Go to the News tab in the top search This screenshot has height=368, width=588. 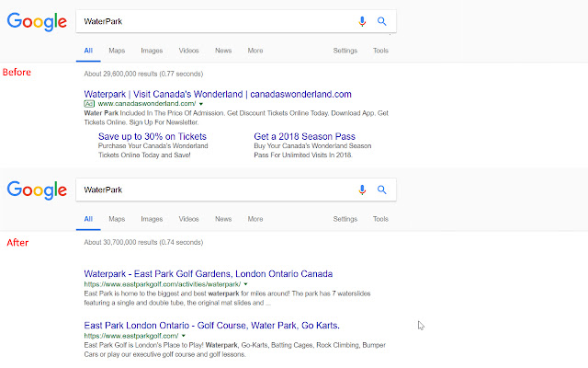tap(223, 51)
